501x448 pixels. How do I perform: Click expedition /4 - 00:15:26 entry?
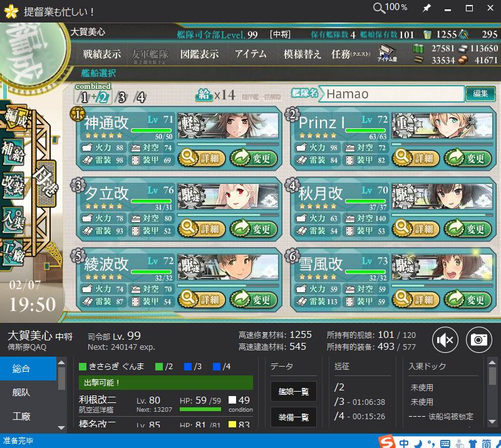pos(359,416)
